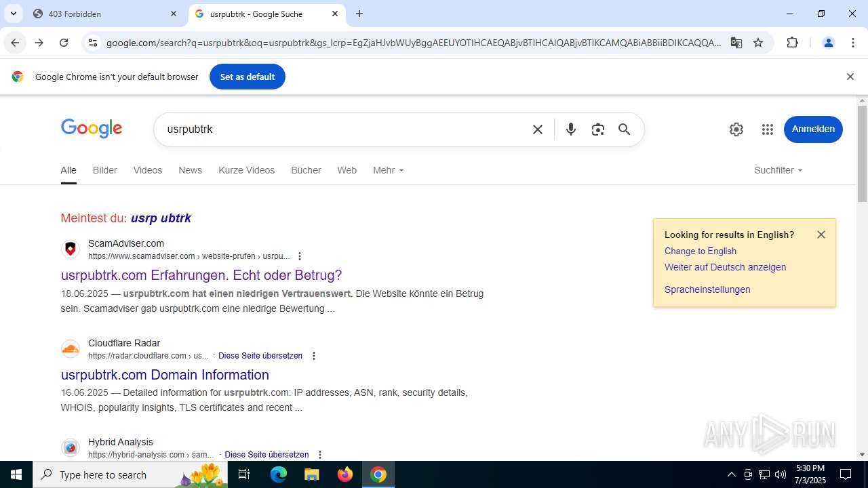The image size is (868, 488).
Task: Launch Microsoft Edge from the taskbar
Action: point(279,474)
